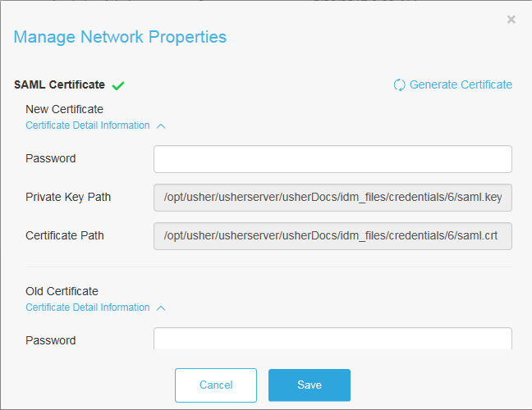Viewport: 532px width, 410px height.
Task: Click the Manage Network Properties title
Action: point(120,37)
